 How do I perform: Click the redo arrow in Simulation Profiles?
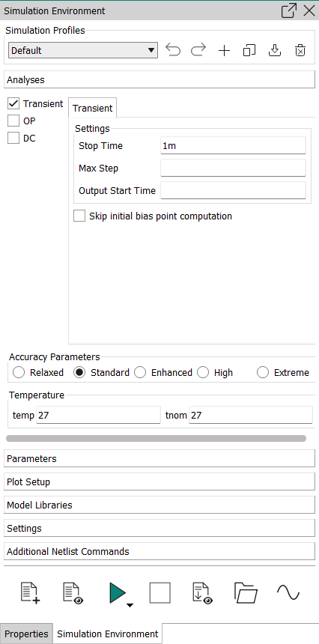198,50
